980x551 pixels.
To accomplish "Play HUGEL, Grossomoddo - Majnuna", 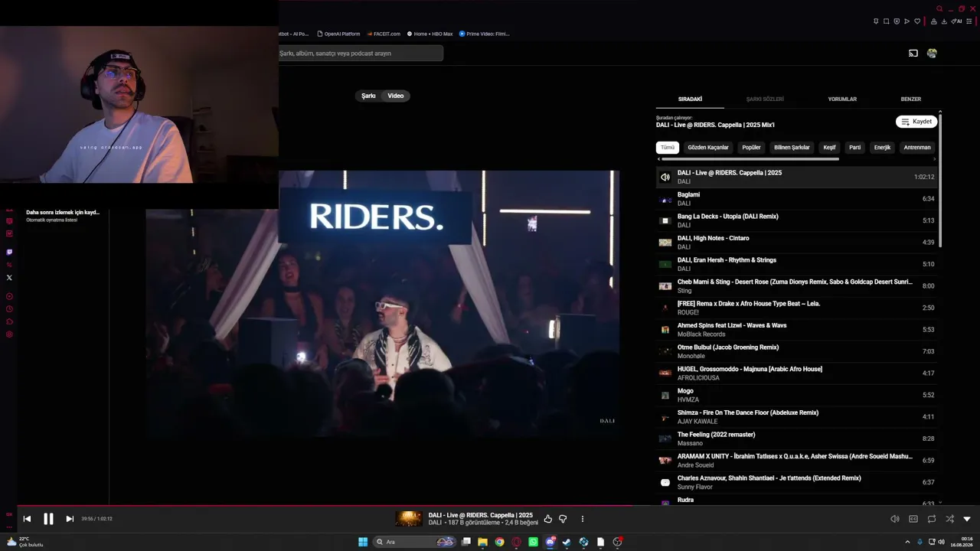I will 797,373.
